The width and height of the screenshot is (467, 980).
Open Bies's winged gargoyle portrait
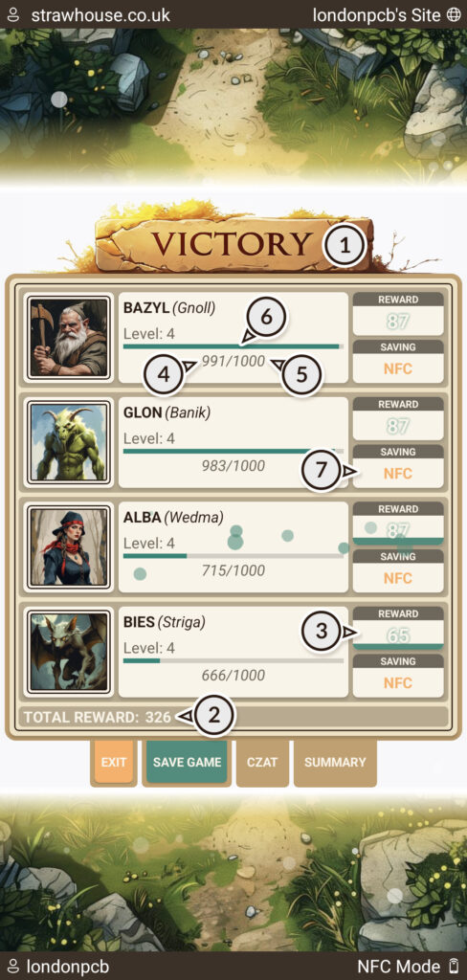click(x=70, y=653)
